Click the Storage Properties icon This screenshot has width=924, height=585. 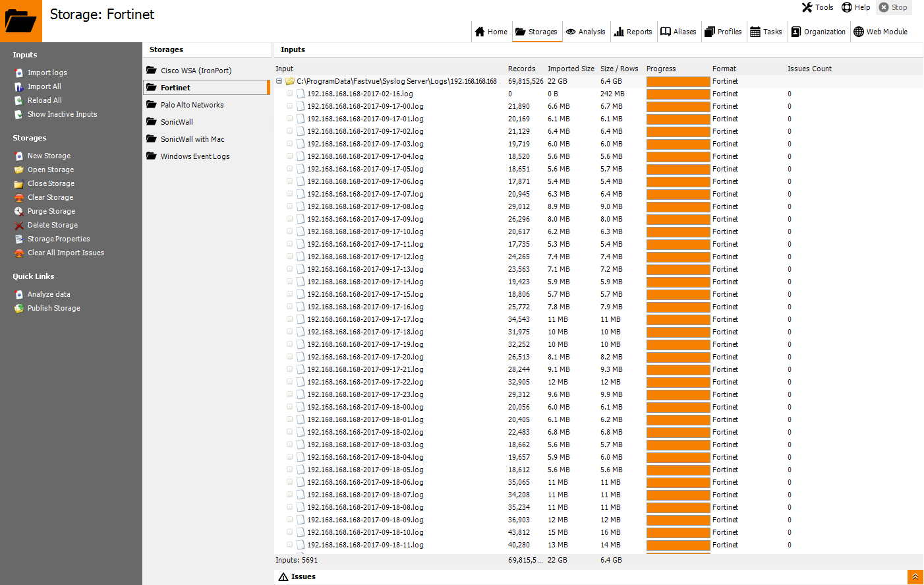pyautogui.click(x=19, y=239)
